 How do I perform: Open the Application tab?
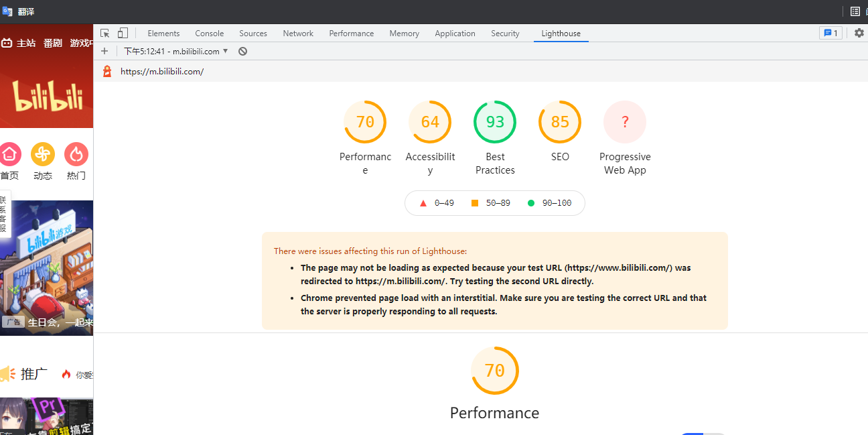click(455, 34)
